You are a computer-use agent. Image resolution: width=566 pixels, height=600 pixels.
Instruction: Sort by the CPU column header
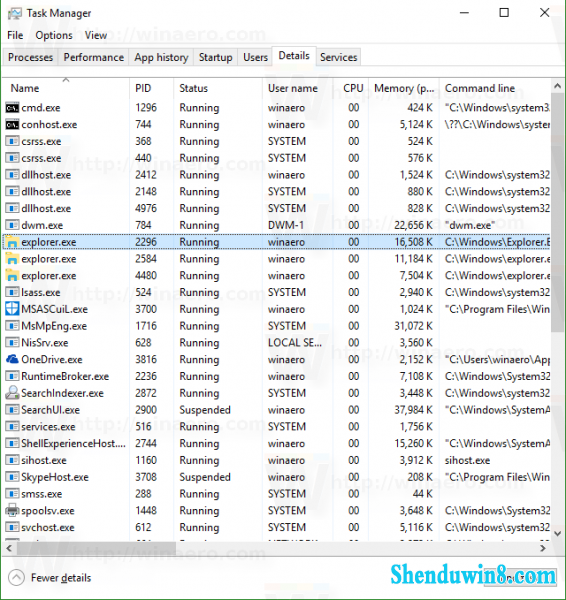pos(351,88)
